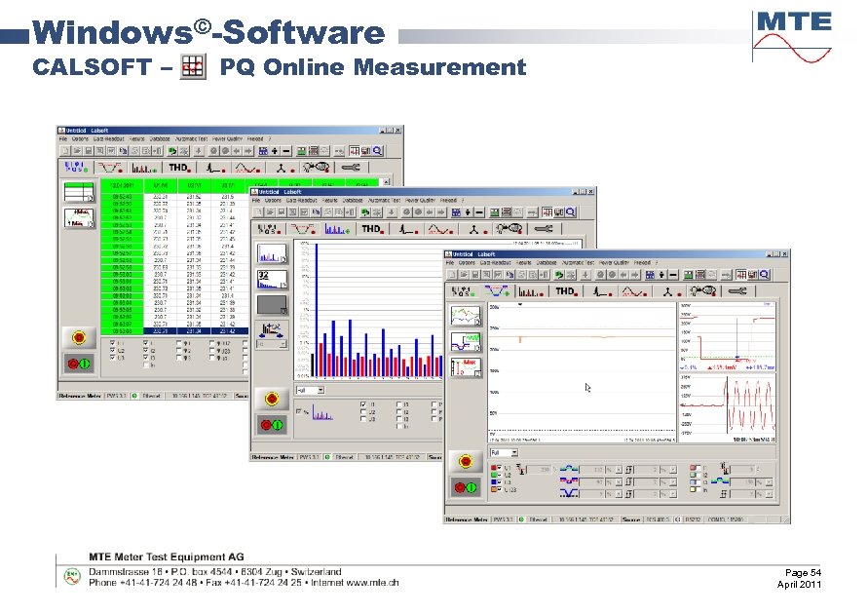Open the Automatic Test menu in the front window
This screenshot has width=868, height=614.
click(578, 262)
